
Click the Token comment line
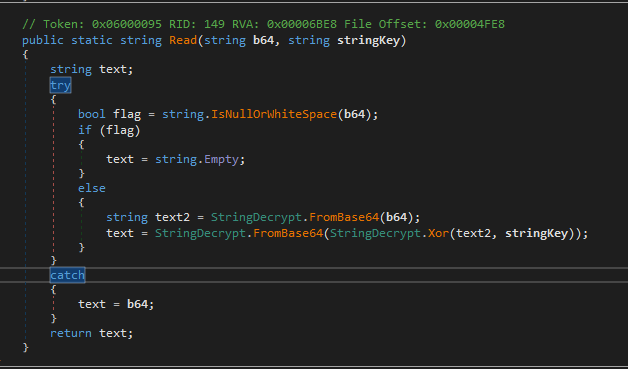[264, 25]
